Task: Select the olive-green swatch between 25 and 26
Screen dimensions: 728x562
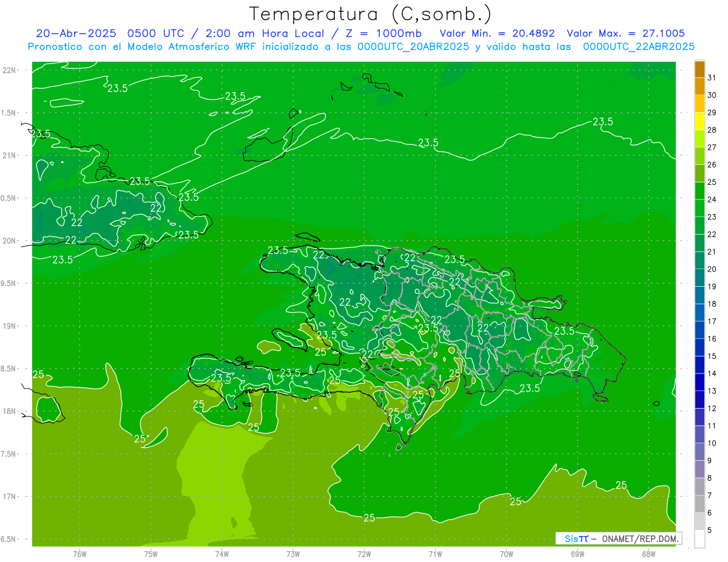Action: pos(699,173)
